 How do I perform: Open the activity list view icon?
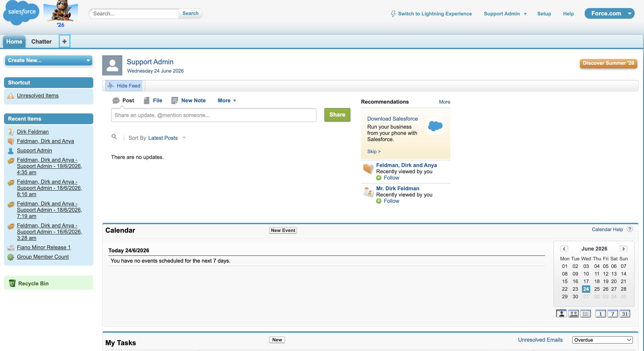(586, 314)
